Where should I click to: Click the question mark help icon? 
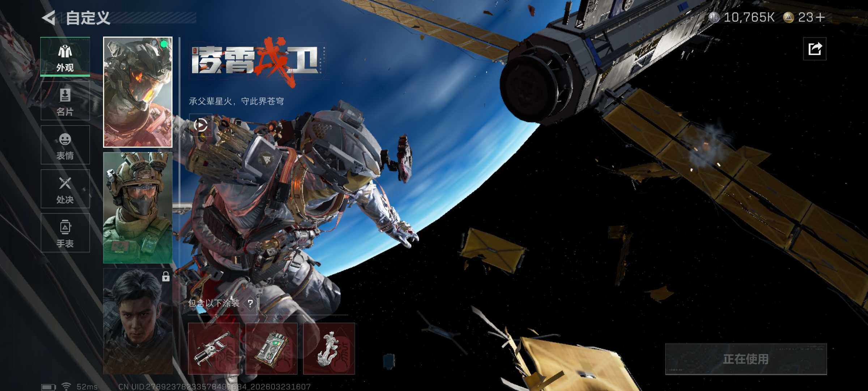click(250, 303)
